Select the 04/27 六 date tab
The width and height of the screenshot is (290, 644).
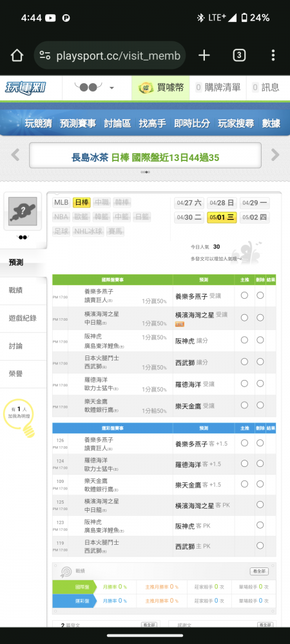pyautogui.click(x=189, y=203)
